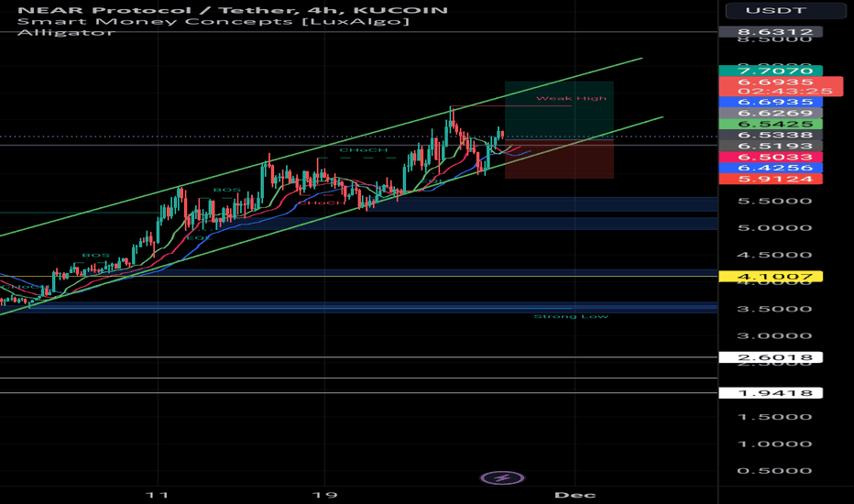Select the Alligator indicator label

(67, 32)
